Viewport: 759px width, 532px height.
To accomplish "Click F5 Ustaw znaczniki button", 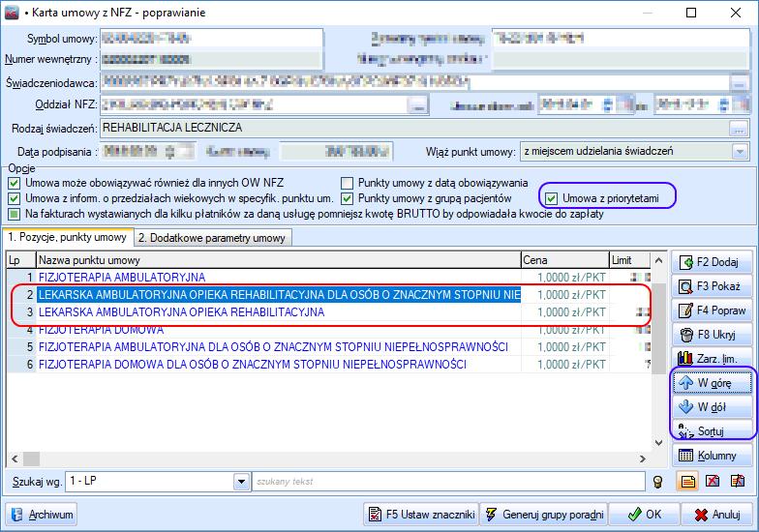I will [x=421, y=515].
